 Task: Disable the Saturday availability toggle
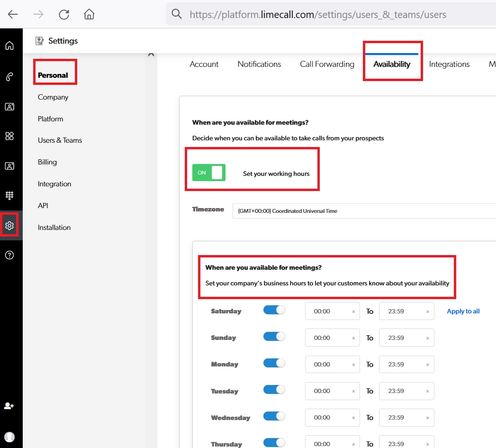[274, 310]
